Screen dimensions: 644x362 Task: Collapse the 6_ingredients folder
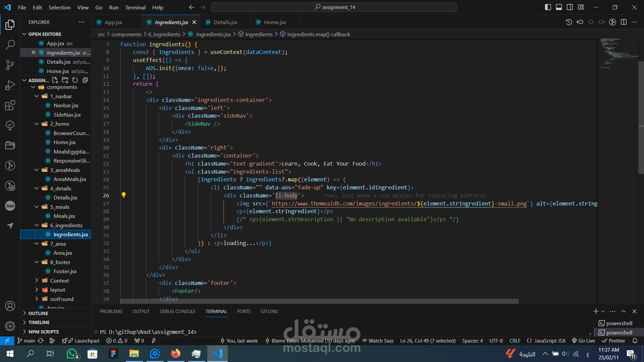(x=37, y=225)
